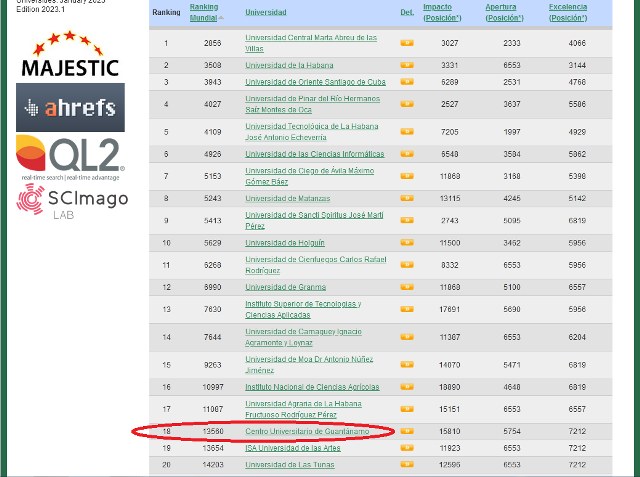Image resolution: width=640 pixels, height=477 pixels.
Task: Select world rank value 2856
Action: (213, 43)
